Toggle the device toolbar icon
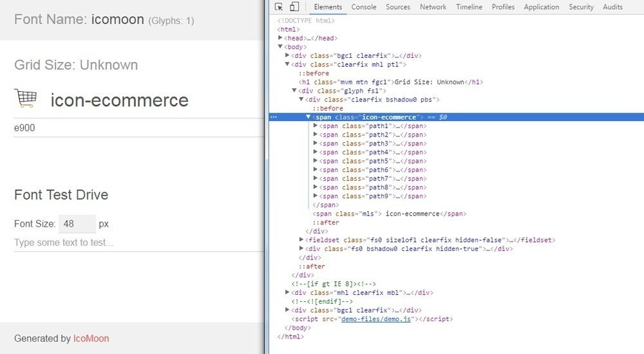This screenshot has height=354, width=644. tap(294, 7)
